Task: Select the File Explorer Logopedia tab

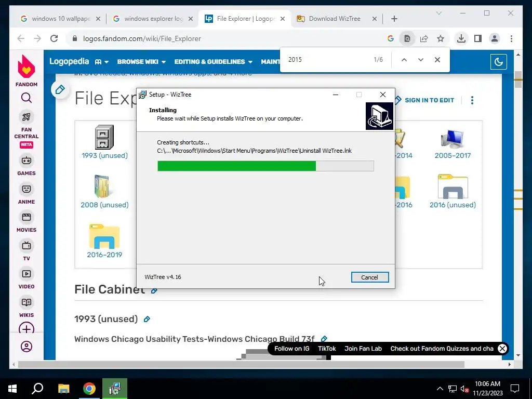Action: coord(244,19)
